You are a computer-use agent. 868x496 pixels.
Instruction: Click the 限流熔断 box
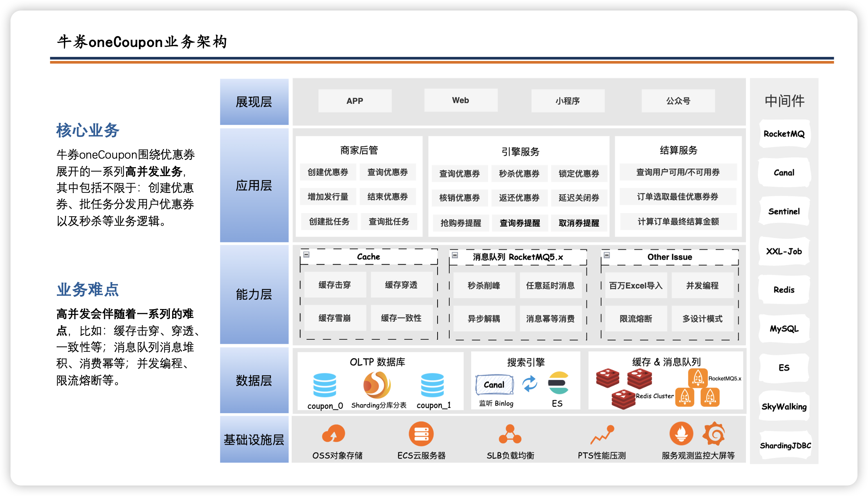coord(636,319)
